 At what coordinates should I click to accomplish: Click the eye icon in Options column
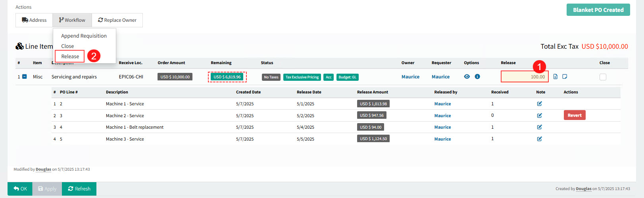467,76
